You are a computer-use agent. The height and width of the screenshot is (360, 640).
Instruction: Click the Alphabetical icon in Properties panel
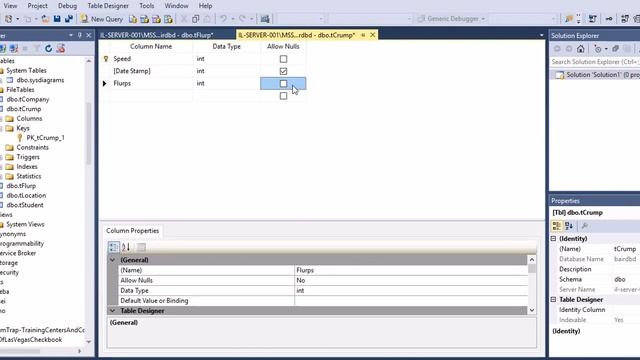point(569,226)
